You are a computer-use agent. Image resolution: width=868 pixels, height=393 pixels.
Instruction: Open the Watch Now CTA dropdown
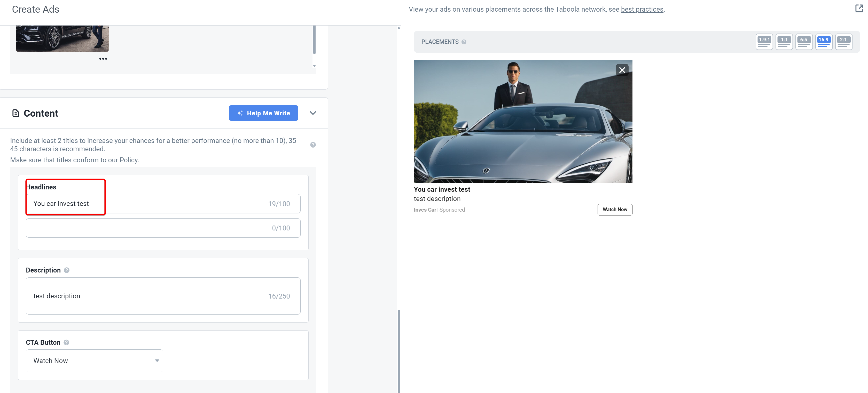click(x=94, y=360)
